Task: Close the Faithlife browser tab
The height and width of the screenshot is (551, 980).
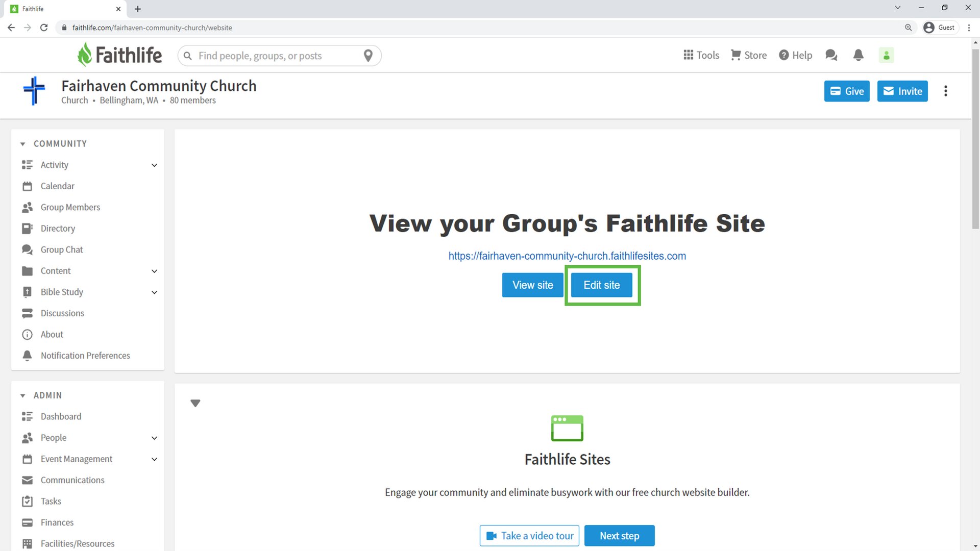Action: pos(118,9)
